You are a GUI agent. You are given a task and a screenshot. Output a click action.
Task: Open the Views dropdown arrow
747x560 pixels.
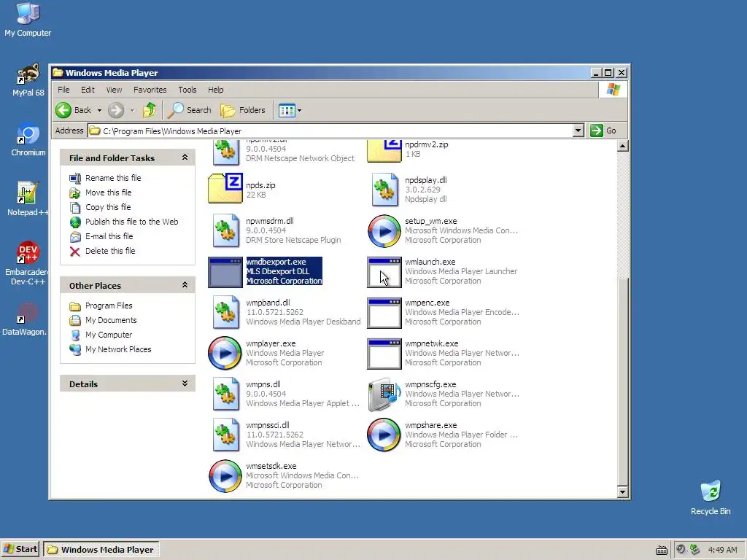pos(299,111)
